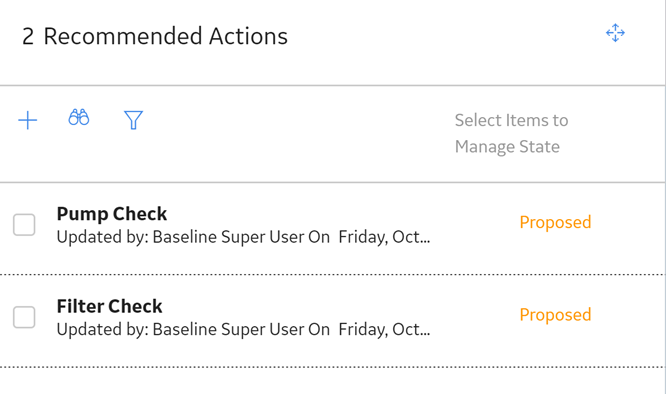Click Proposed state of Filter Check
The width and height of the screenshot is (666, 394).
[x=555, y=315]
